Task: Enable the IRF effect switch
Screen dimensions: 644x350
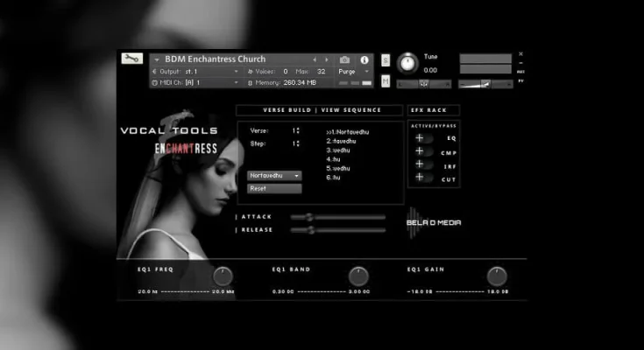Action: pyautogui.click(x=423, y=164)
